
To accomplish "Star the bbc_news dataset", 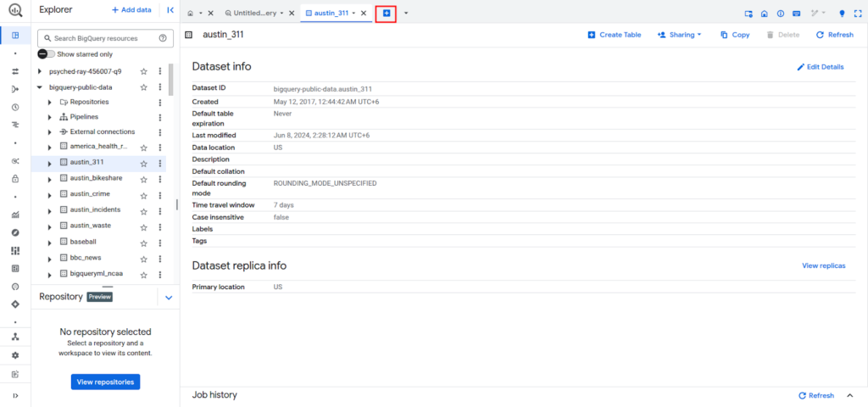I will [x=144, y=259].
